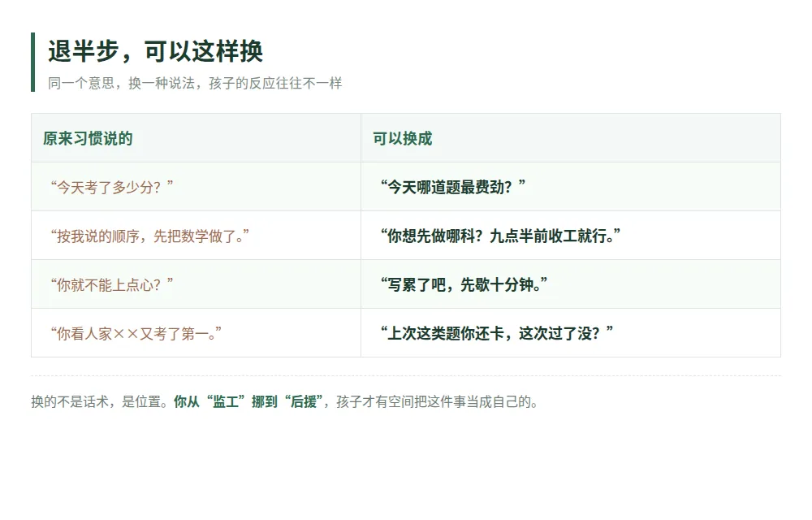Select the subtitle "同一个意思，换一种说法"
The image size is (812, 520).
click(121, 84)
